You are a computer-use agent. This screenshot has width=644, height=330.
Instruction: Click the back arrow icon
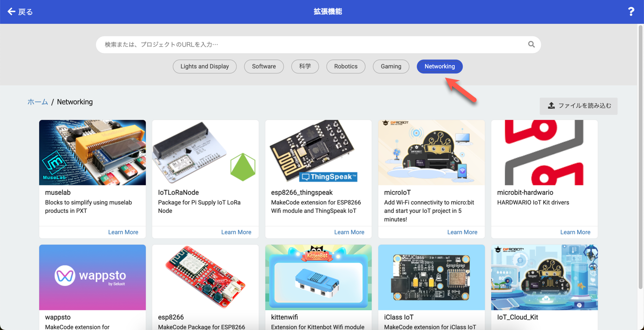coord(12,12)
